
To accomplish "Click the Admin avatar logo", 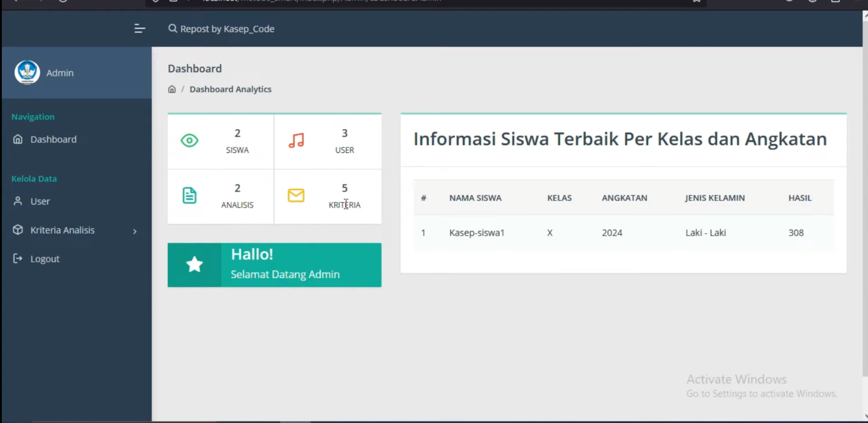I will (27, 72).
